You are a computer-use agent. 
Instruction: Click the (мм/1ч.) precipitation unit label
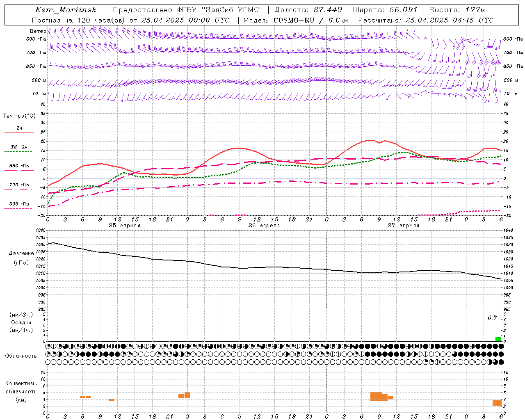(x=21, y=330)
